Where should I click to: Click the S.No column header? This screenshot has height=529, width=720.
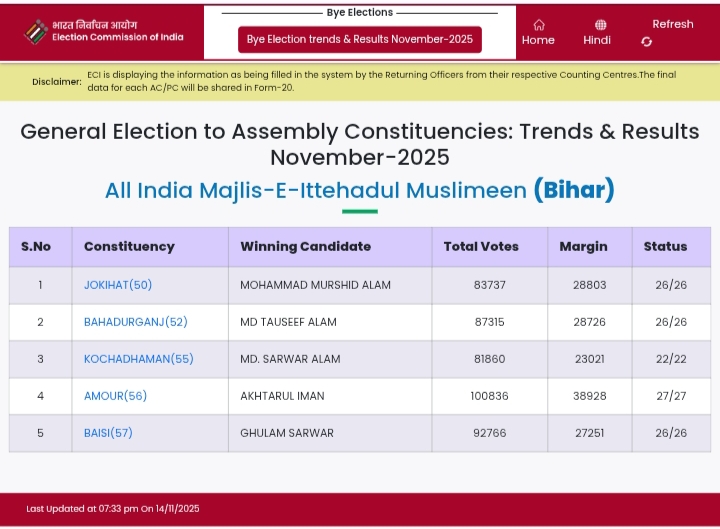(36, 246)
